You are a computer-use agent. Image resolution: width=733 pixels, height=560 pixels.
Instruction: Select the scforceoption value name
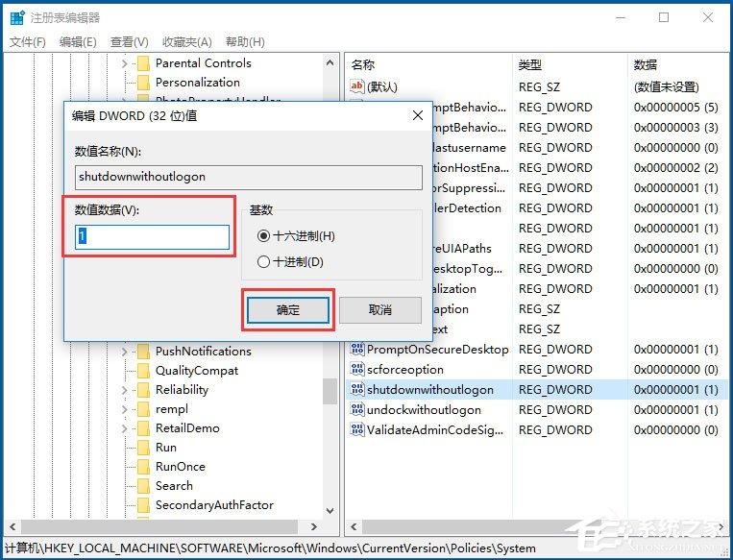click(405, 369)
